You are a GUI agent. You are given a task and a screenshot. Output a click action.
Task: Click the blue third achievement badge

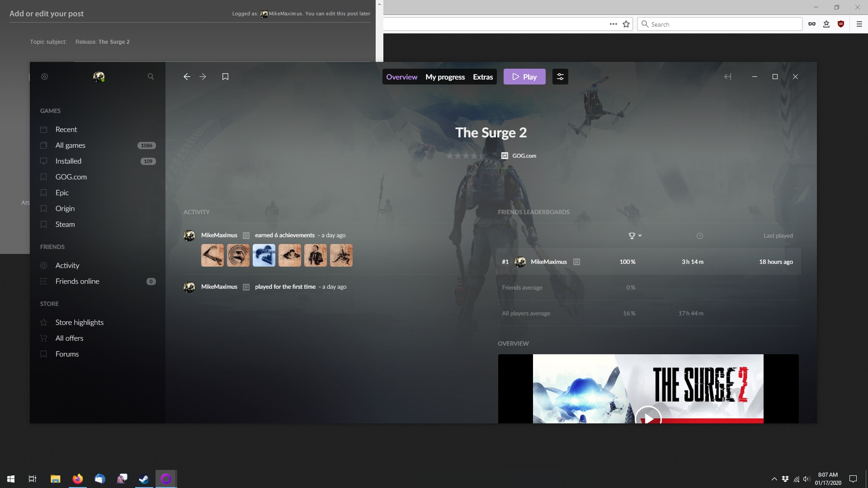pos(264,255)
